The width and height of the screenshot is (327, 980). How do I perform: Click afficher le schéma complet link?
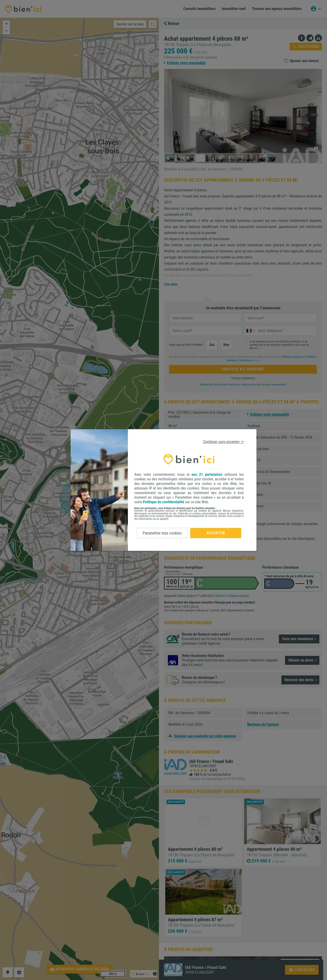pyautogui.click(x=231, y=596)
